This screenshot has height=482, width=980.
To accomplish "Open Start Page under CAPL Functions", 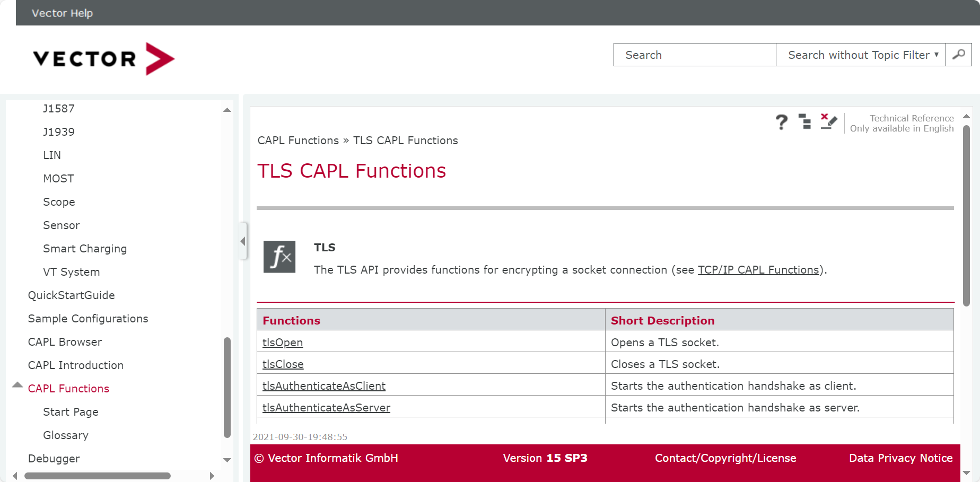I will (x=71, y=412).
